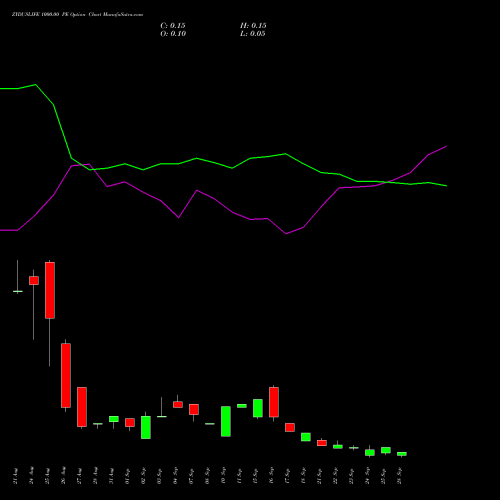This screenshot has width=500, height=500.
Task: Click the chart title text at top left
Action: pyautogui.click(x=77, y=15)
